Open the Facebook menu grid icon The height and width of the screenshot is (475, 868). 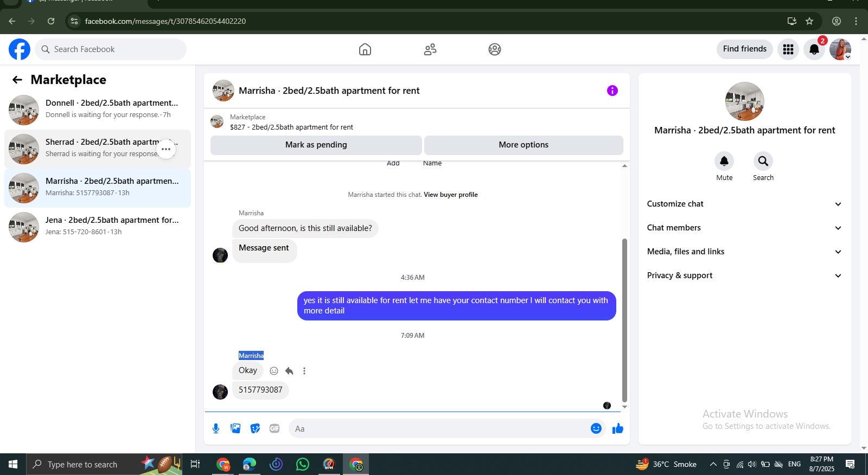[x=788, y=49]
